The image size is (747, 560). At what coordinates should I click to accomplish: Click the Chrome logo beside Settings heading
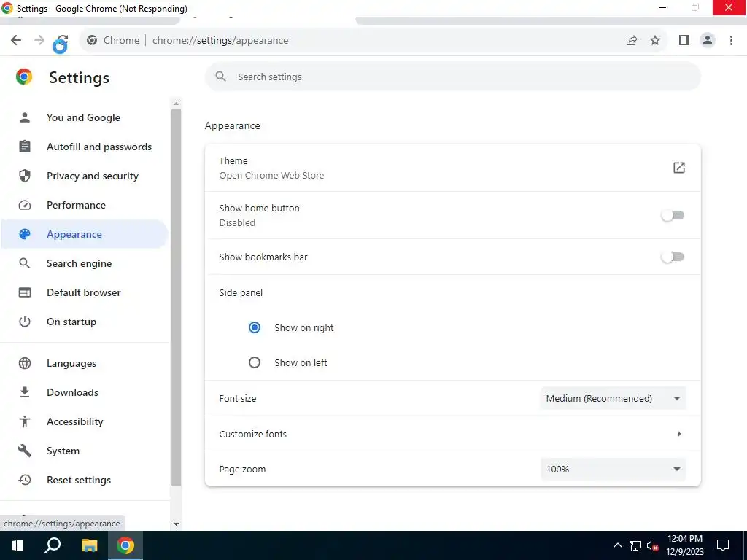click(24, 77)
